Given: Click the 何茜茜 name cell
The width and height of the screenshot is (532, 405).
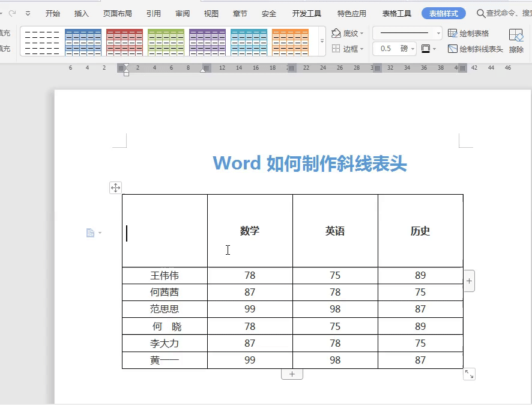Looking at the screenshot, I should (165, 292).
